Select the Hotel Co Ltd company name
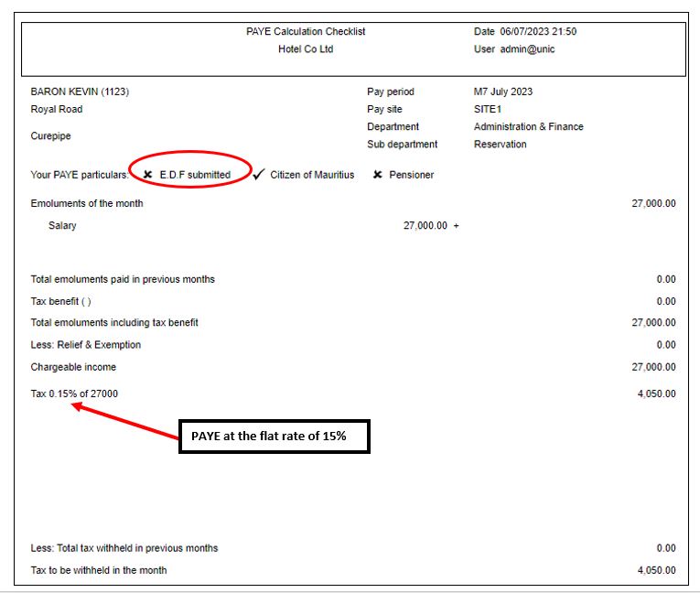700x593 pixels. pos(306,49)
